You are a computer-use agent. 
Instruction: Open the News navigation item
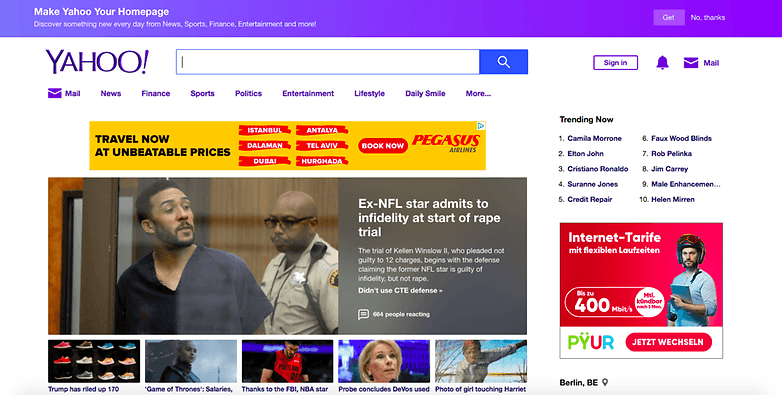(111, 93)
